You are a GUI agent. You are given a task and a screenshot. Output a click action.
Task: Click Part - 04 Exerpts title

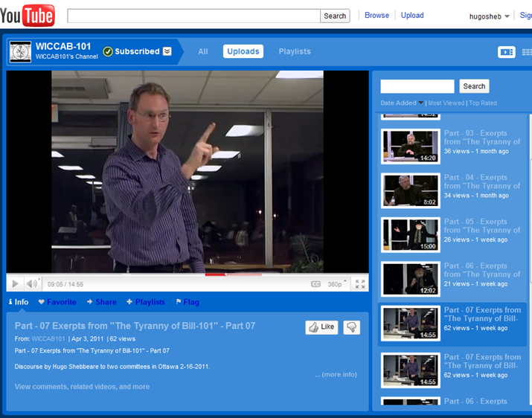[x=482, y=181]
